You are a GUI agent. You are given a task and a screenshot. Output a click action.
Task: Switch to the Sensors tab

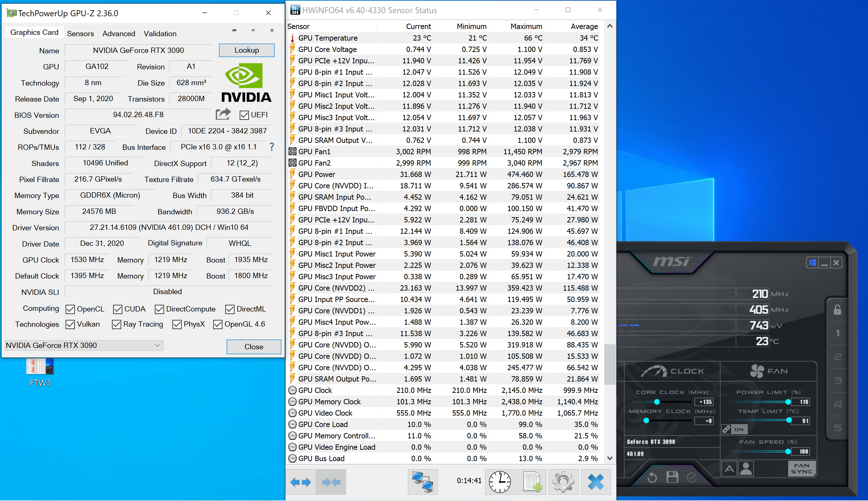tap(80, 33)
